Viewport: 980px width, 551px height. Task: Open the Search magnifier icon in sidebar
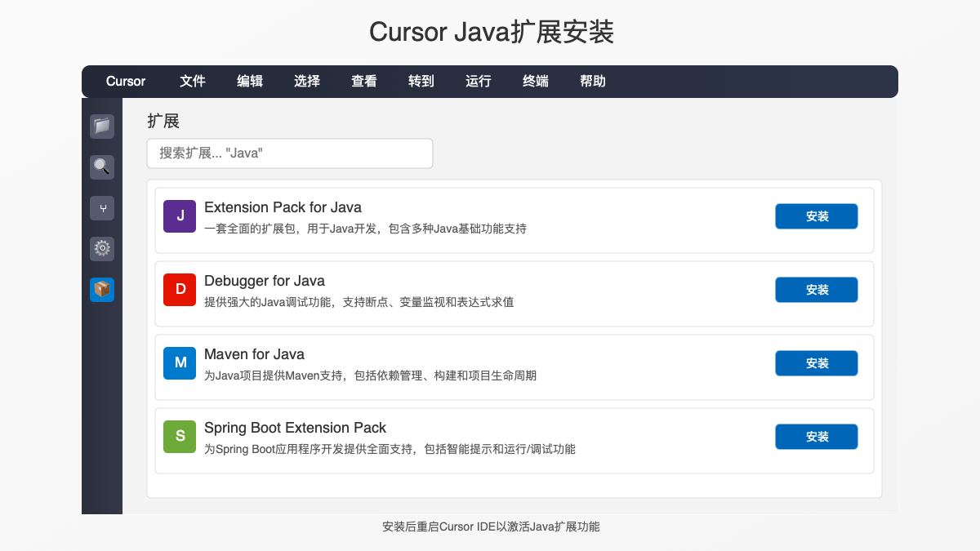coord(102,167)
